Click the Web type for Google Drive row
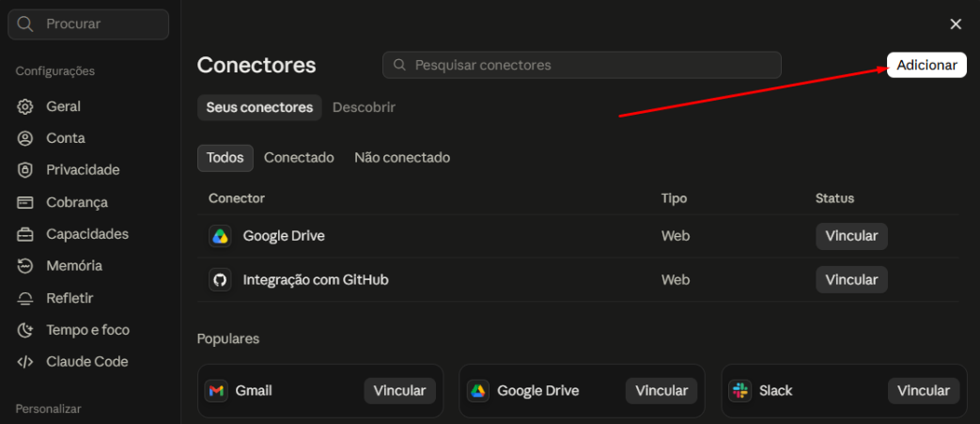This screenshot has width=980, height=424. pyautogui.click(x=675, y=236)
